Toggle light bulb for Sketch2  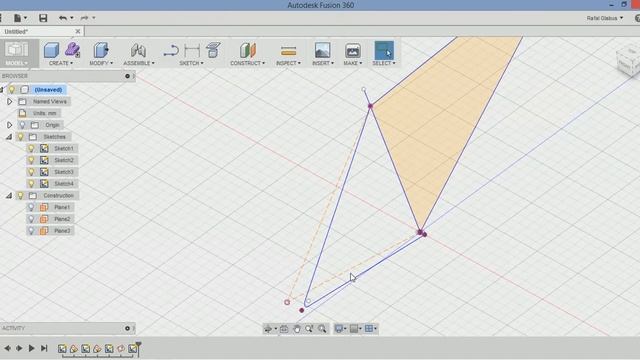(x=31, y=160)
